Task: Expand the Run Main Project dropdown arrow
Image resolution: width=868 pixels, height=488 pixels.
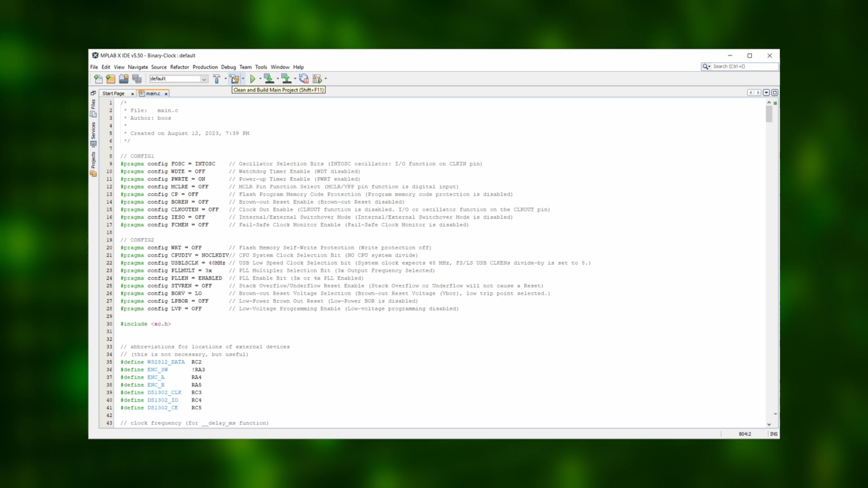Action: [x=260, y=79]
